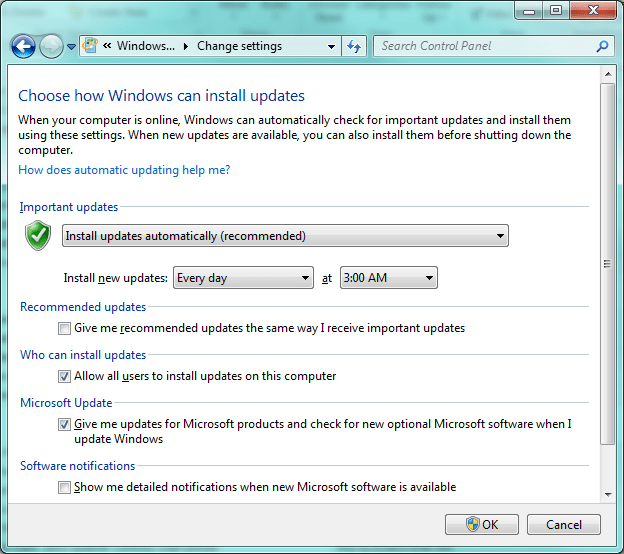Click the 'Who can install updates' label
The width and height of the screenshot is (624, 554).
coord(83,355)
